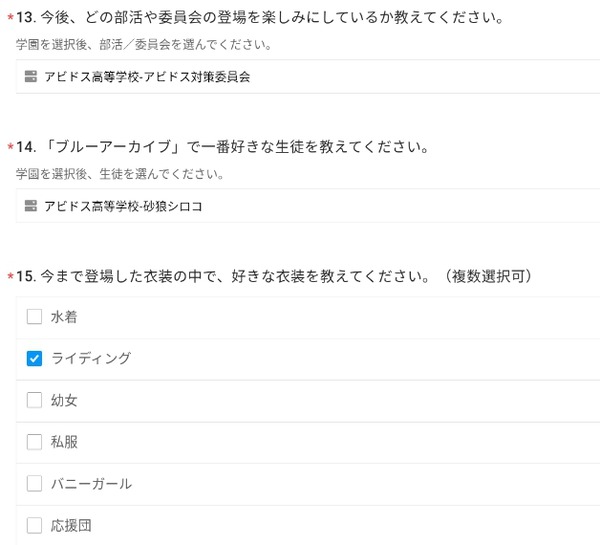This screenshot has width=600, height=545.
Task: Check the 私服 checkbox
Action: tap(34, 442)
